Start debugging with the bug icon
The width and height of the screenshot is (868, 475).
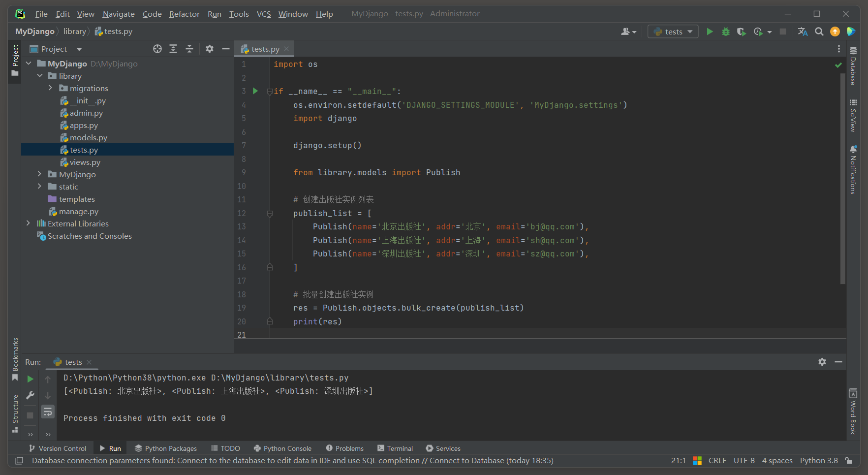pyautogui.click(x=725, y=32)
